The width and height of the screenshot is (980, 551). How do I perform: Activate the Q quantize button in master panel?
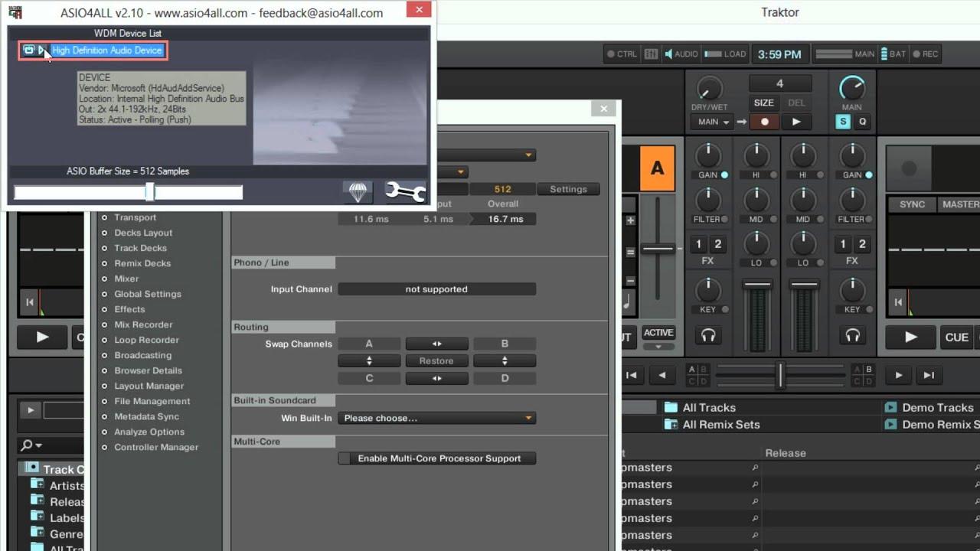(864, 122)
